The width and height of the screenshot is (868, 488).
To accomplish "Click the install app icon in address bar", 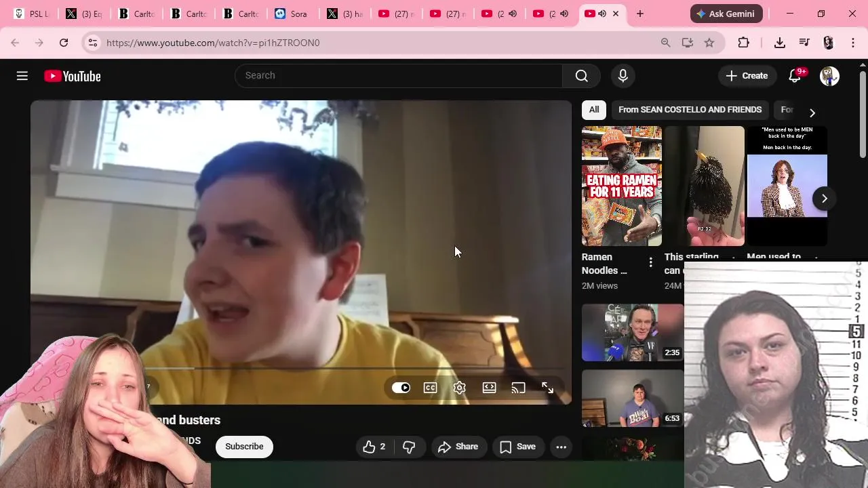I will 687,43.
